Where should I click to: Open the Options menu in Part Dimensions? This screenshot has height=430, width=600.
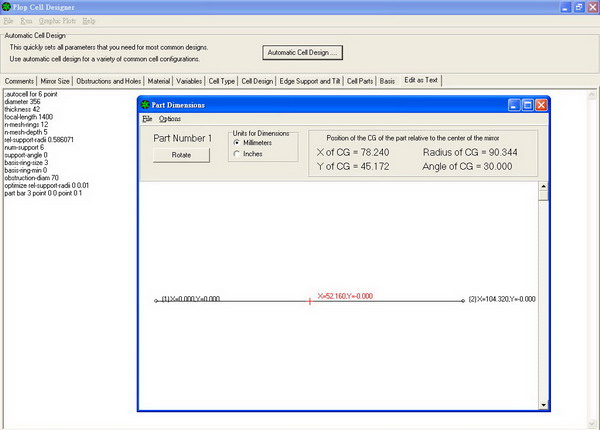point(169,119)
